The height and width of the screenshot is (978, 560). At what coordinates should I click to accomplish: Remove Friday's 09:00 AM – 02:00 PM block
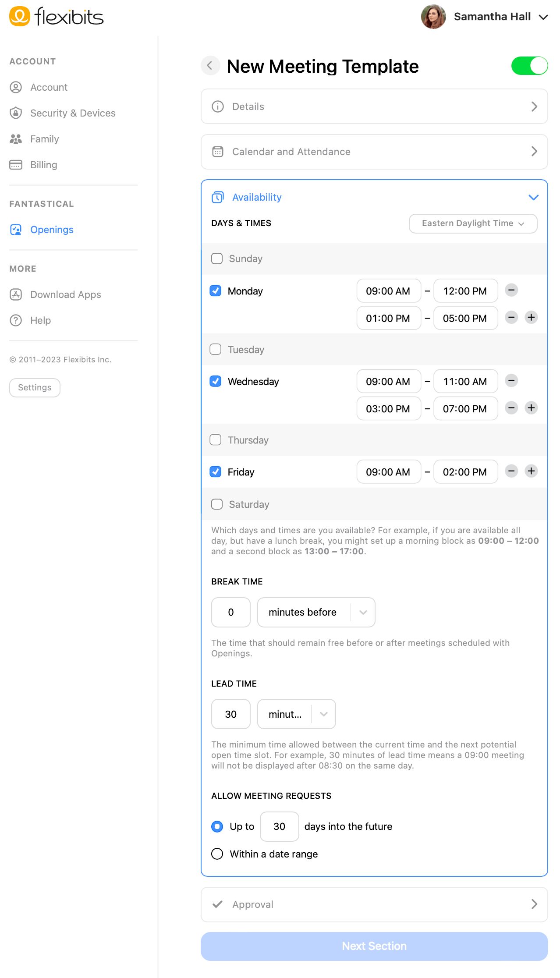point(511,471)
